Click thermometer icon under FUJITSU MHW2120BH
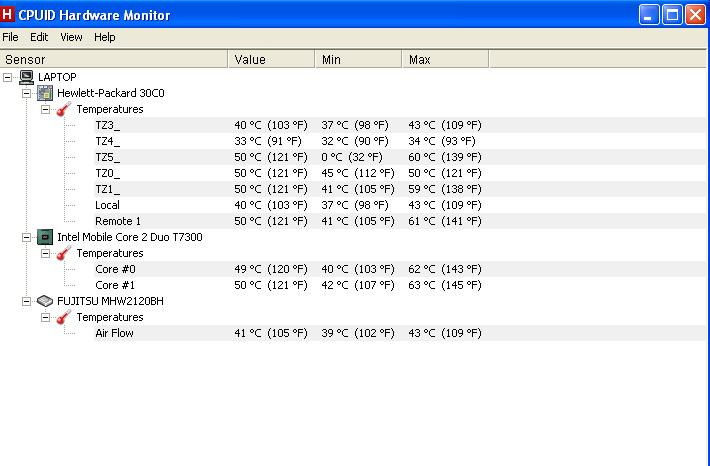710x466 pixels. (64, 317)
